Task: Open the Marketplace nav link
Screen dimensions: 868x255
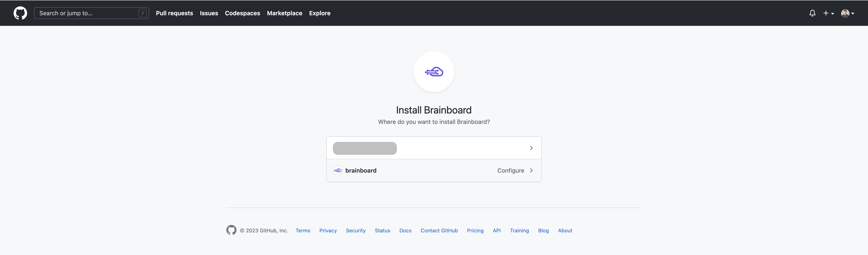Action: (284, 13)
